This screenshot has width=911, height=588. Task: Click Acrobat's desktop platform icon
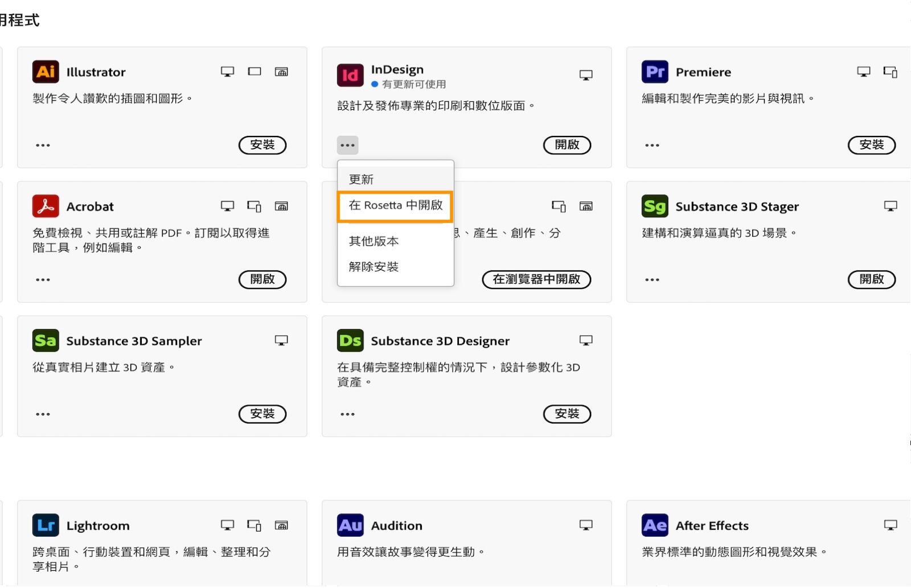pos(227,206)
